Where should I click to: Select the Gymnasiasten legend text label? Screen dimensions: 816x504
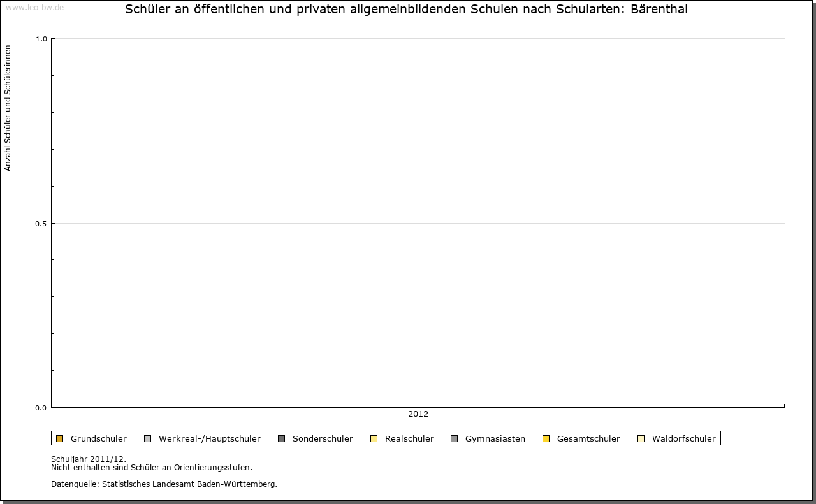coord(495,438)
